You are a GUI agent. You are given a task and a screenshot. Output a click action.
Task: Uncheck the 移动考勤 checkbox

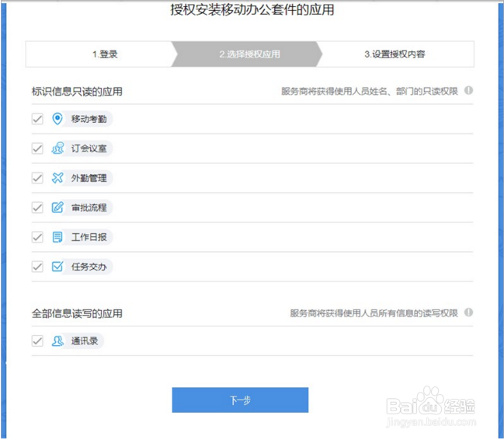pyautogui.click(x=37, y=119)
